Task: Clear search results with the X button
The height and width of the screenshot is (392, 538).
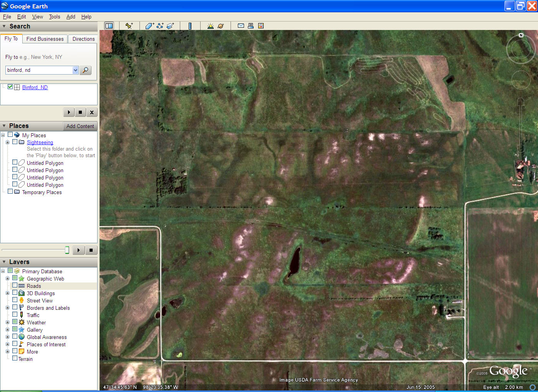Action: (x=91, y=112)
